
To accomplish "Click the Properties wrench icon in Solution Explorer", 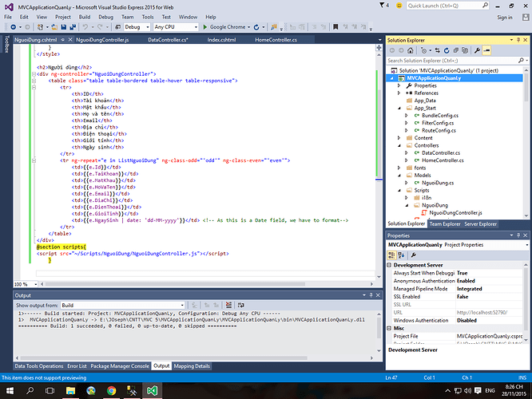I will tap(476, 50).
